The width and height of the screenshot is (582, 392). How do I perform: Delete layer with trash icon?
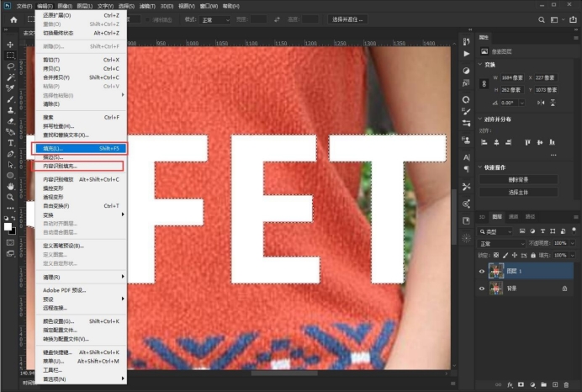tap(566, 385)
